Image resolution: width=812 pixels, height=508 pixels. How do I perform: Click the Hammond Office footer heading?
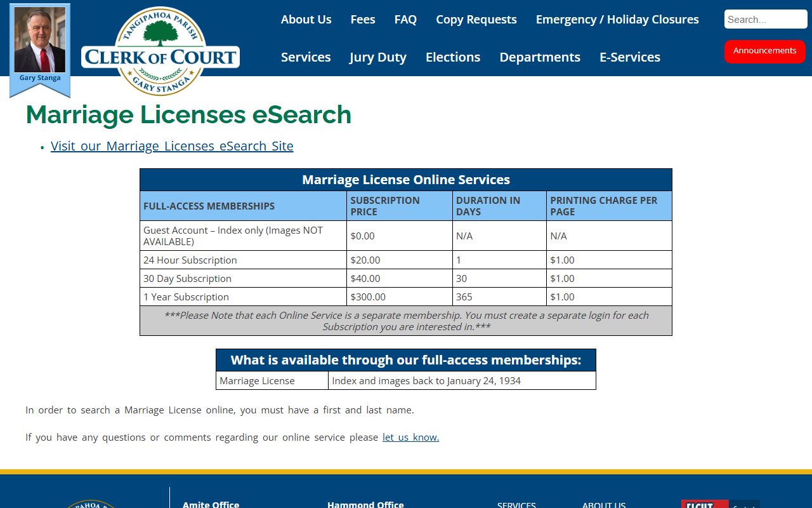click(x=365, y=505)
